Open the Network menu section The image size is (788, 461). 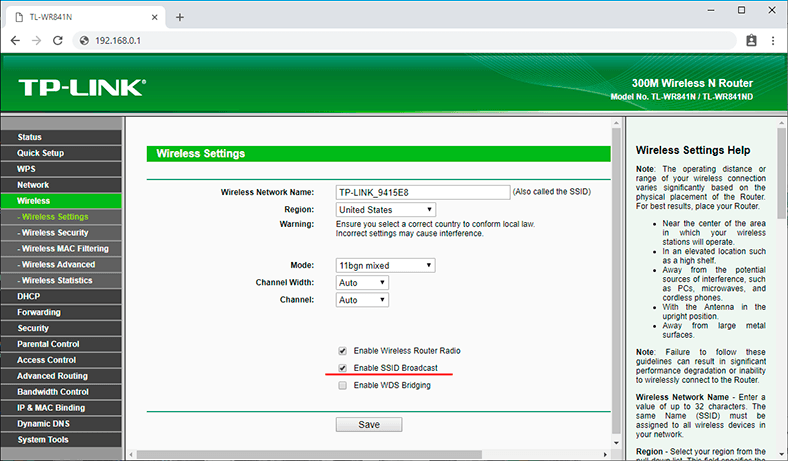[x=61, y=185]
